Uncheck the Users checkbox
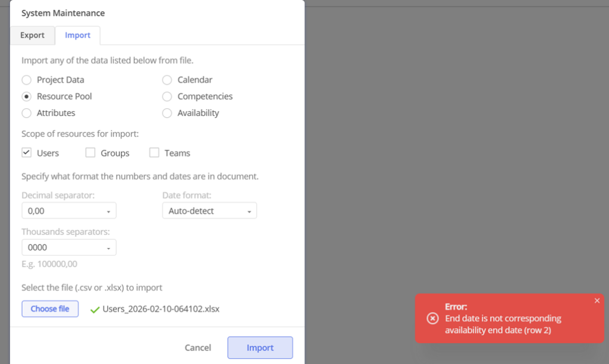The image size is (609, 364). [x=26, y=153]
